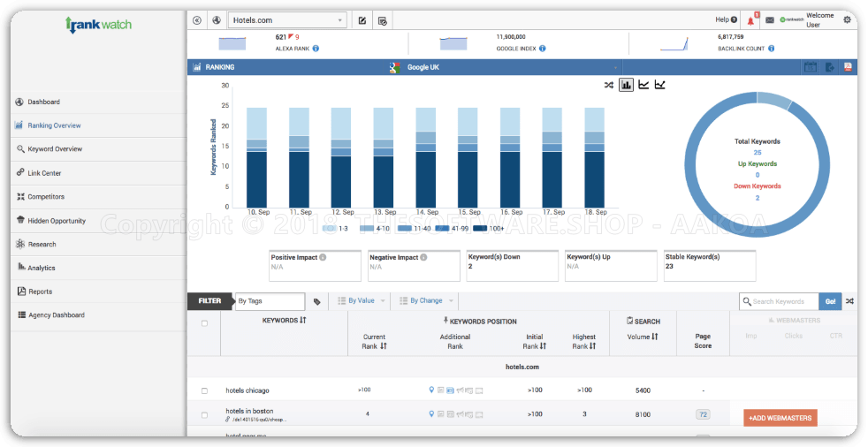Open the settings gear icon
The width and height of the screenshot is (868, 447).
point(848,19)
